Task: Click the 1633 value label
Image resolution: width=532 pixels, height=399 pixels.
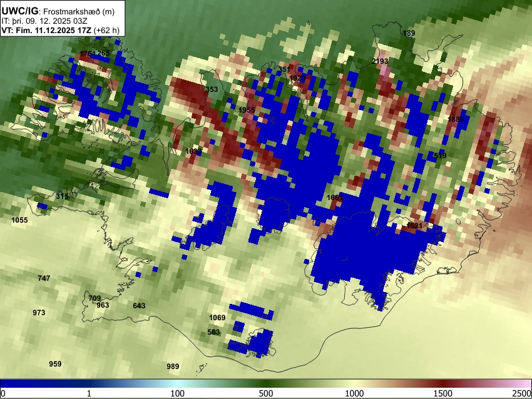Action: click(x=194, y=151)
